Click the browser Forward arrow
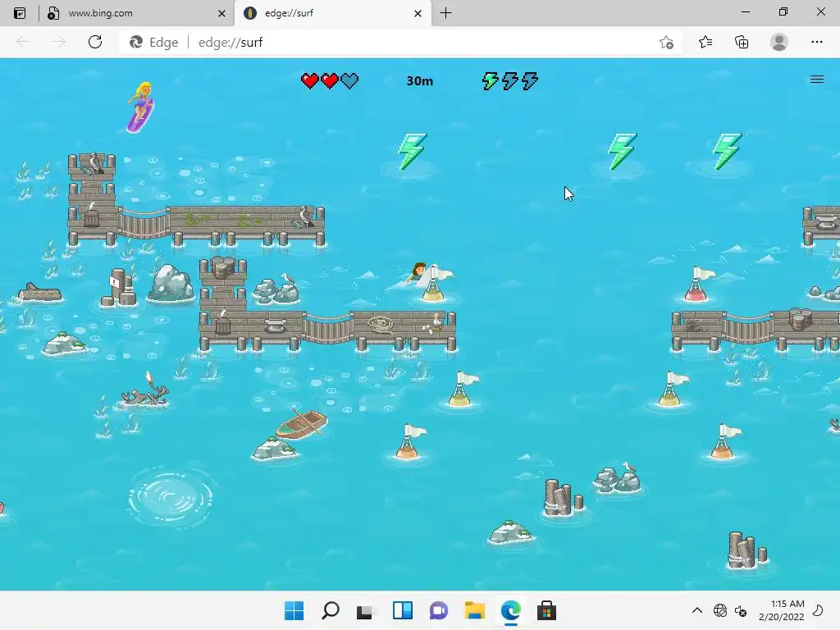 59,43
